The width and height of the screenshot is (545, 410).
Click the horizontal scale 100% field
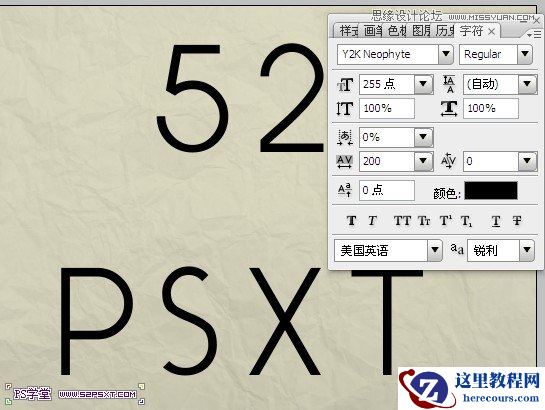click(x=491, y=108)
